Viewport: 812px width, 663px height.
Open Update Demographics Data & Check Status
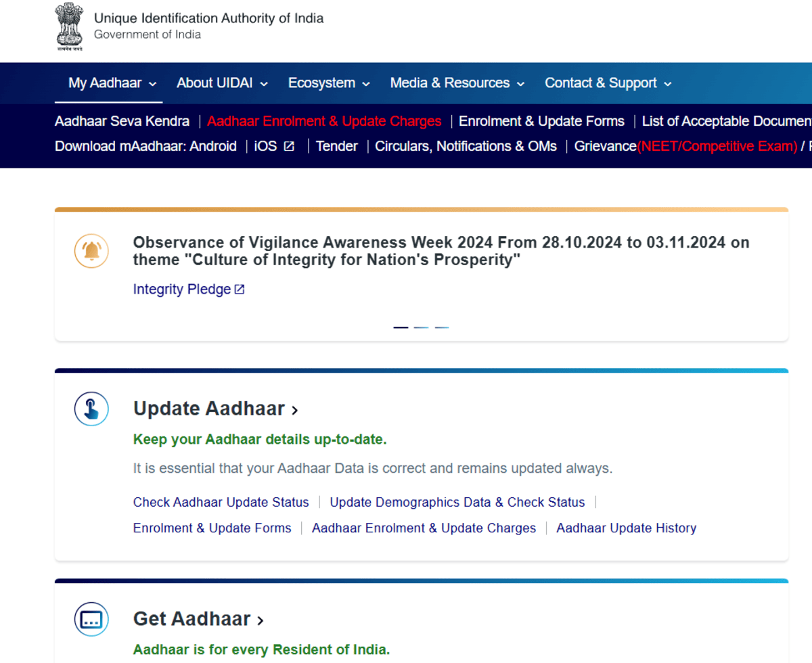pos(457,503)
